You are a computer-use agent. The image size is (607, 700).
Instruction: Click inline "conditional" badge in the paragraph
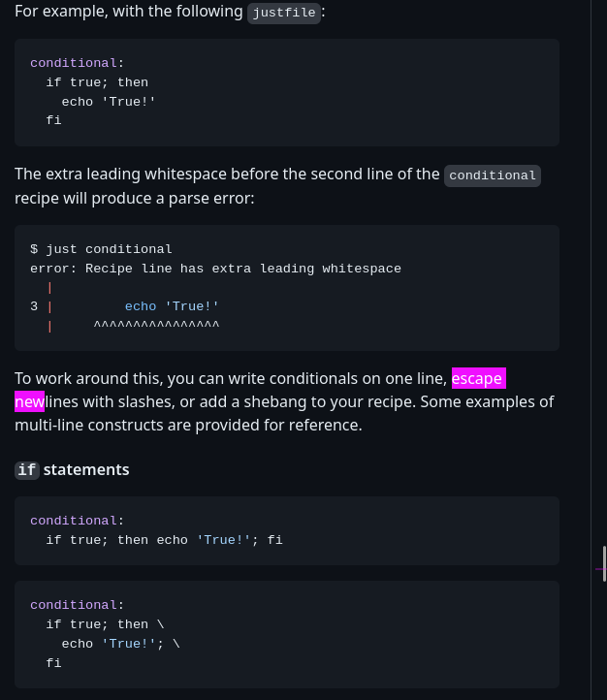tap(493, 175)
